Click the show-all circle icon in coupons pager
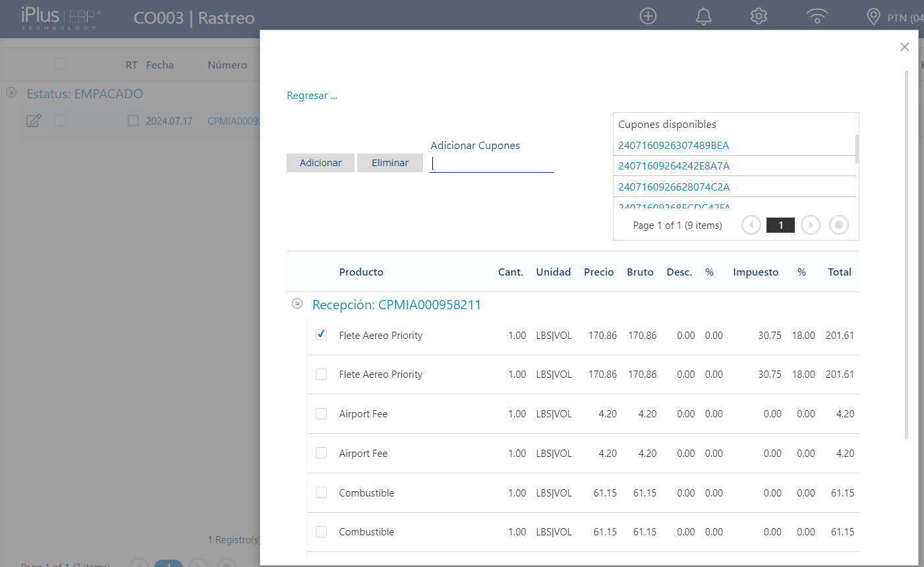This screenshot has height=567, width=924. coord(839,225)
